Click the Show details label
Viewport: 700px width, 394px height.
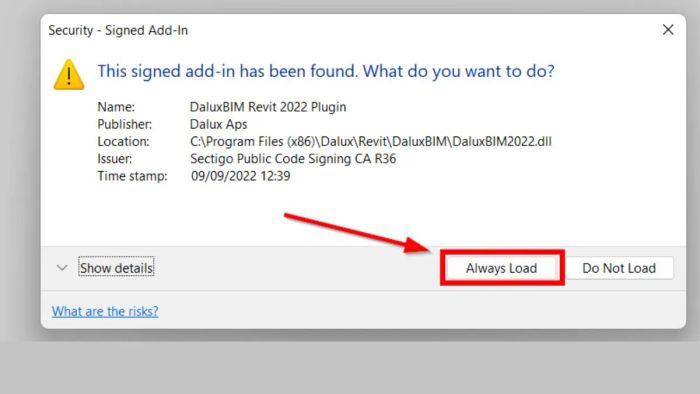tap(116, 268)
